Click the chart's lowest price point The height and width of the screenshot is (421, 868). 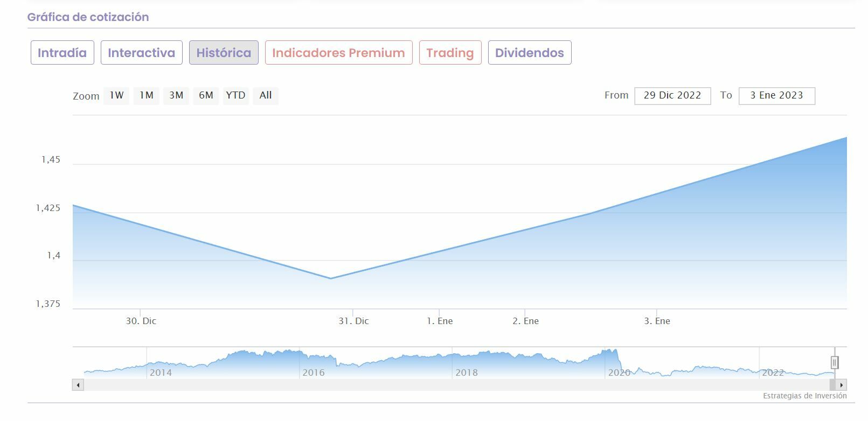(330, 278)
